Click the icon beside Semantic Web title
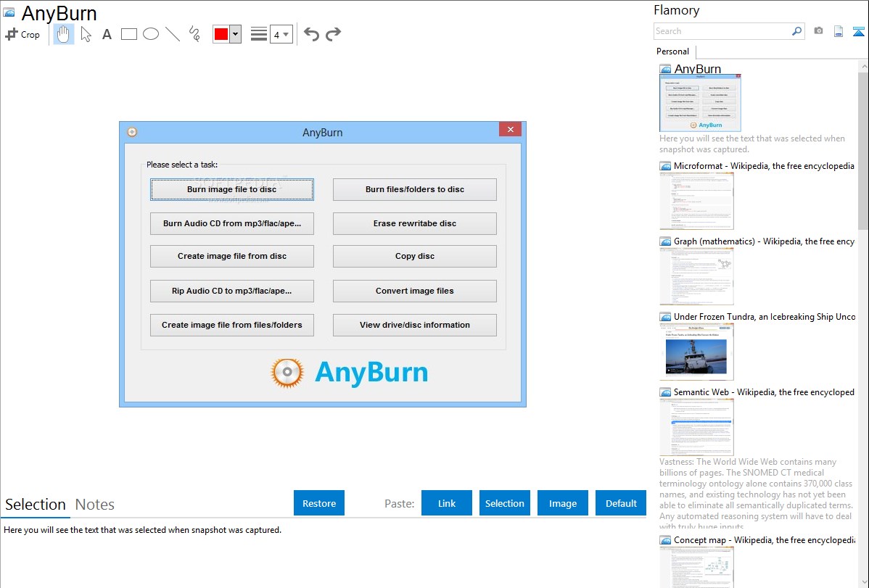Viewport: 869px width, 588px height. point(665,392)
